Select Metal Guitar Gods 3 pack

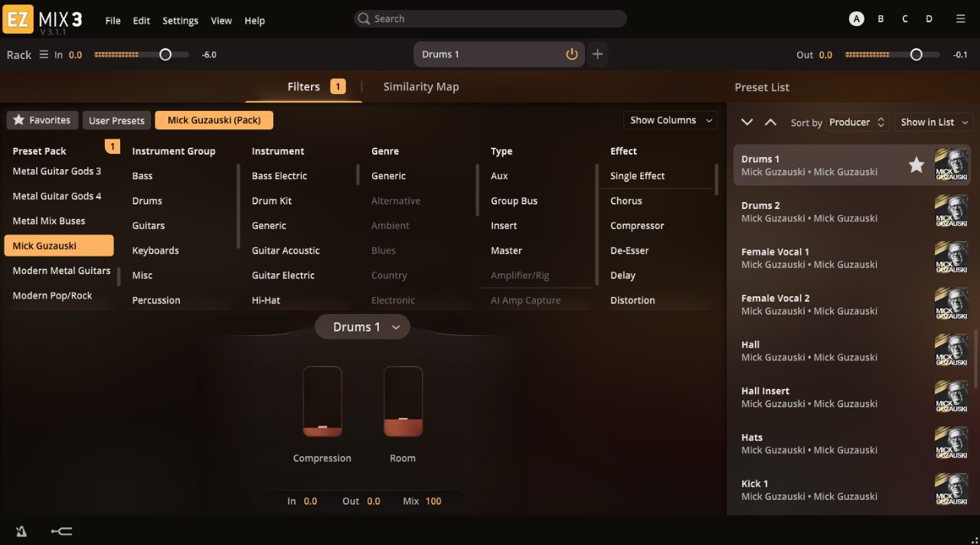57,171
